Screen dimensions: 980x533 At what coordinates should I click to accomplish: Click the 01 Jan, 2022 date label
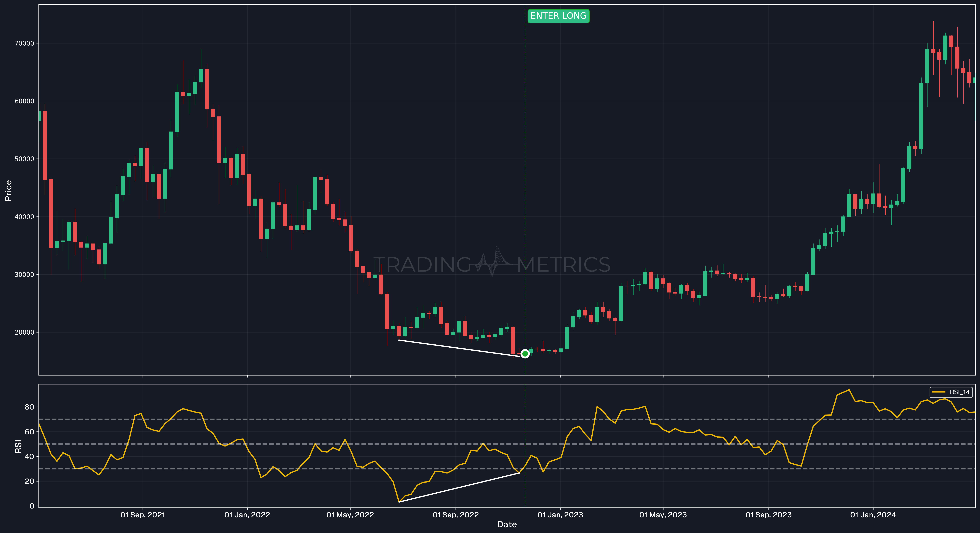247,515
